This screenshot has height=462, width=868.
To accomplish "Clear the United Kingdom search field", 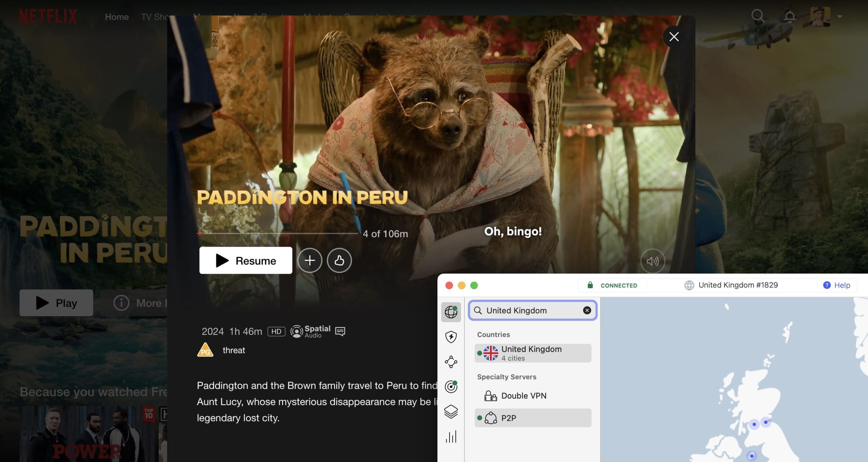I will tap(586, 310).
